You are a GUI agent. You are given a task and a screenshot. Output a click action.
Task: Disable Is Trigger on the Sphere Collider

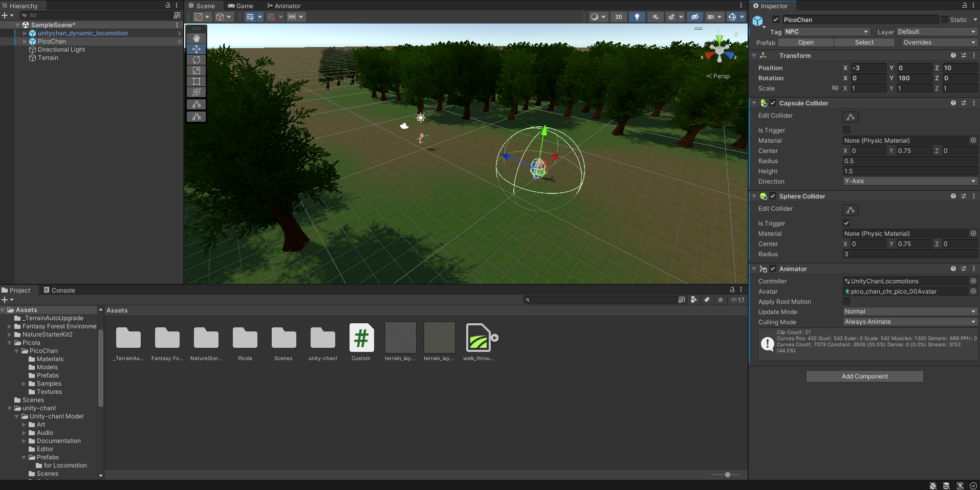[846, 223]
